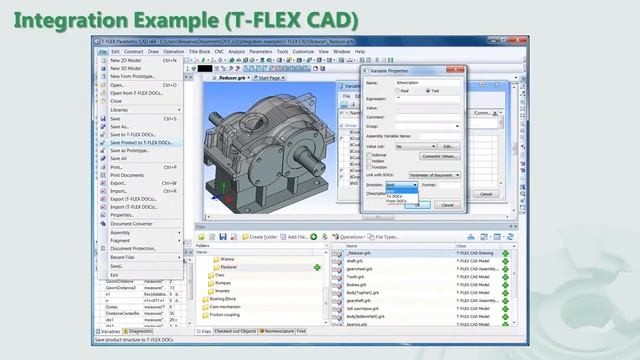The height and width of the screenshot is (360, 640).
Task: Select the Real radio button
Action: [398, 91]
